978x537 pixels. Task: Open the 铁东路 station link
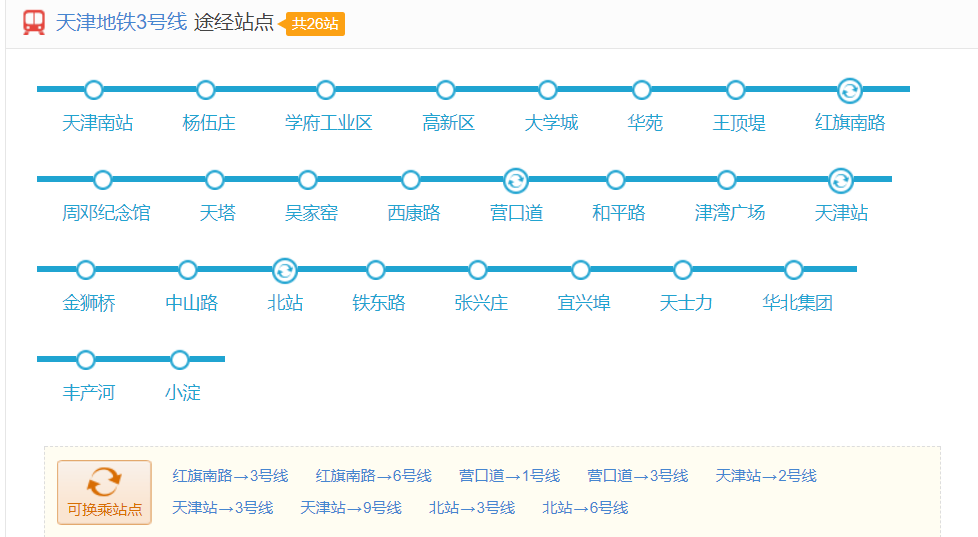(379, 303)
